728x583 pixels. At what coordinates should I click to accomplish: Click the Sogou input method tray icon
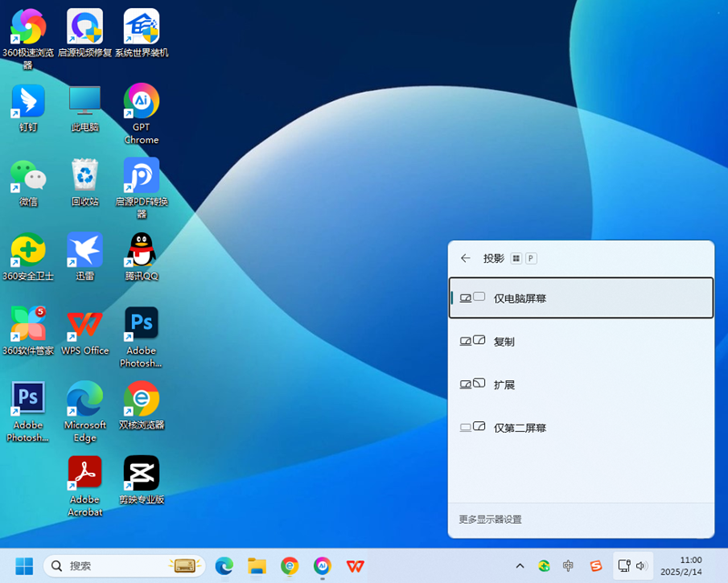[596, 566]
